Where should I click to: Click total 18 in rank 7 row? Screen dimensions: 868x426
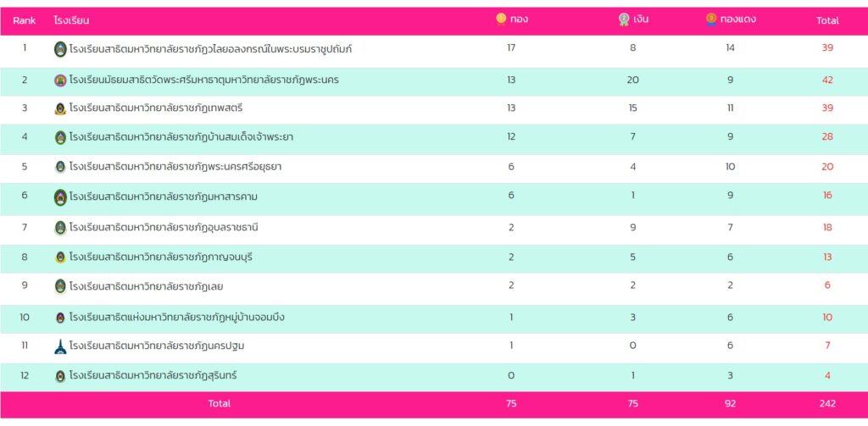click(827, 227)
